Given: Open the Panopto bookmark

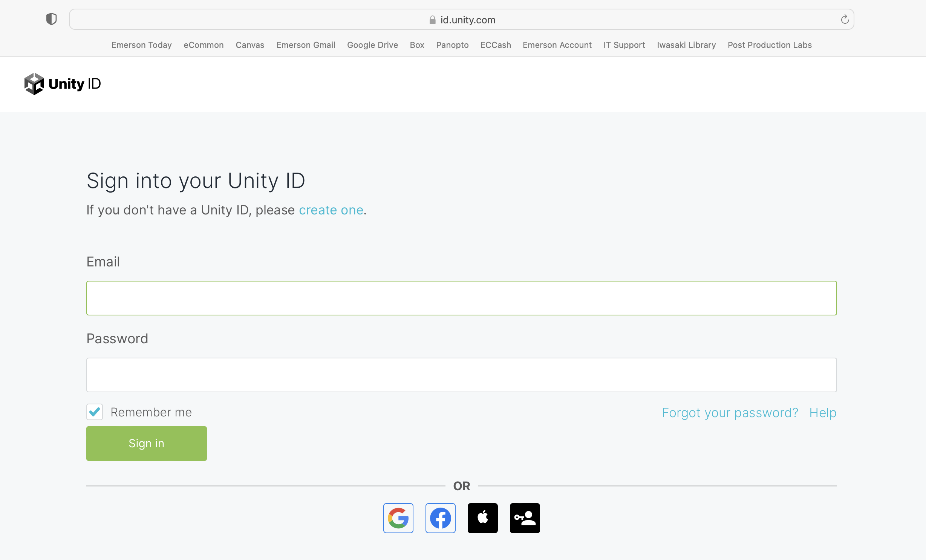Looking at the screenshot, I should pos(452,45).
